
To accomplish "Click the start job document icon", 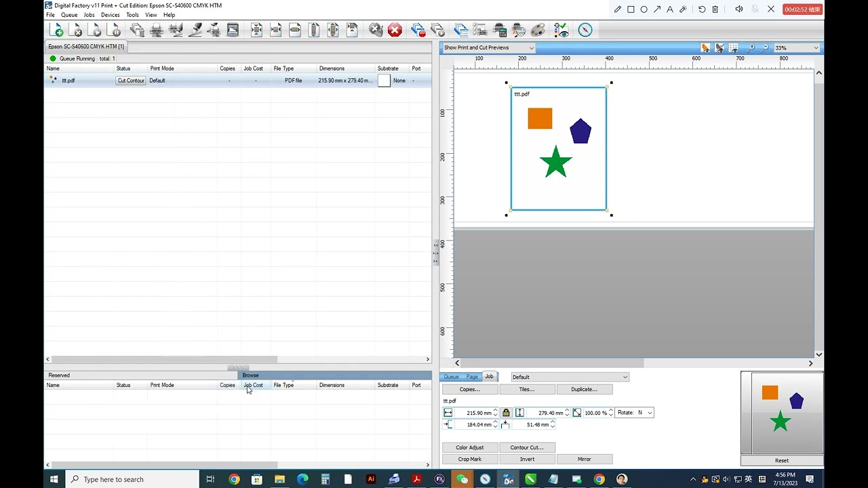I will tap(95, 30).
